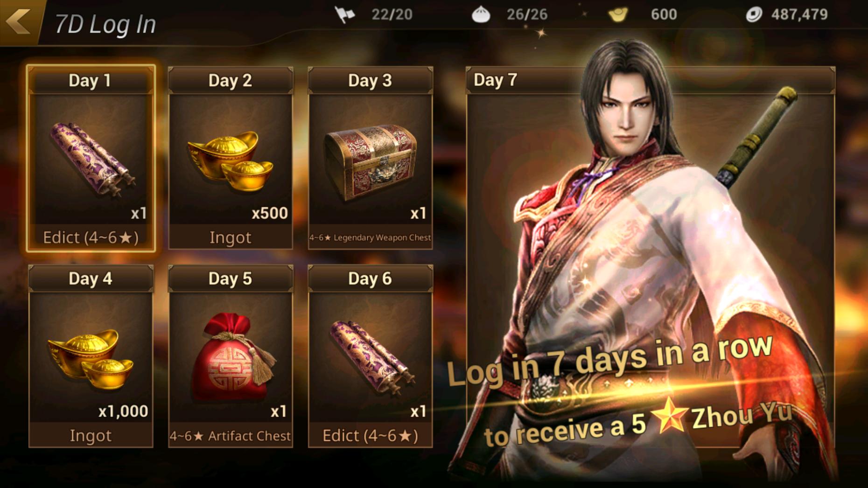
Task: Choose the Day 6 Edict scroll
Action: pyautogui.click(x=372, y=357)
